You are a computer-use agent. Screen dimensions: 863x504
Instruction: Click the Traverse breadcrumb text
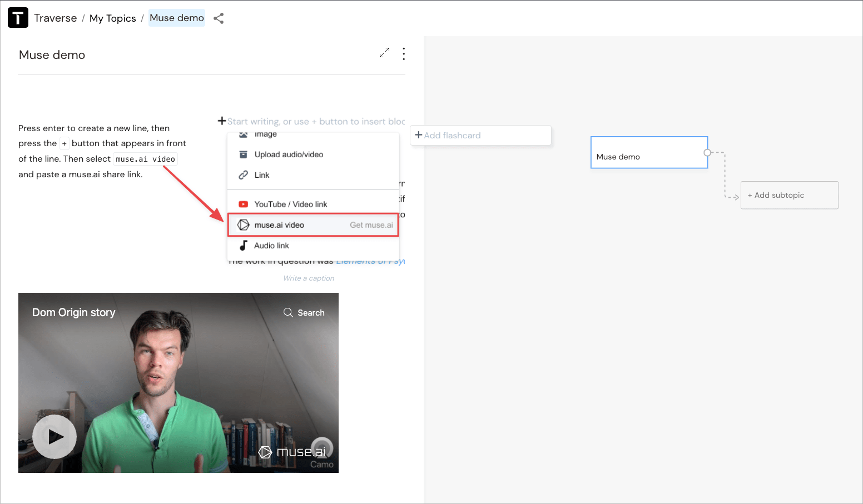pyautogui.click(x=55, y=18)
